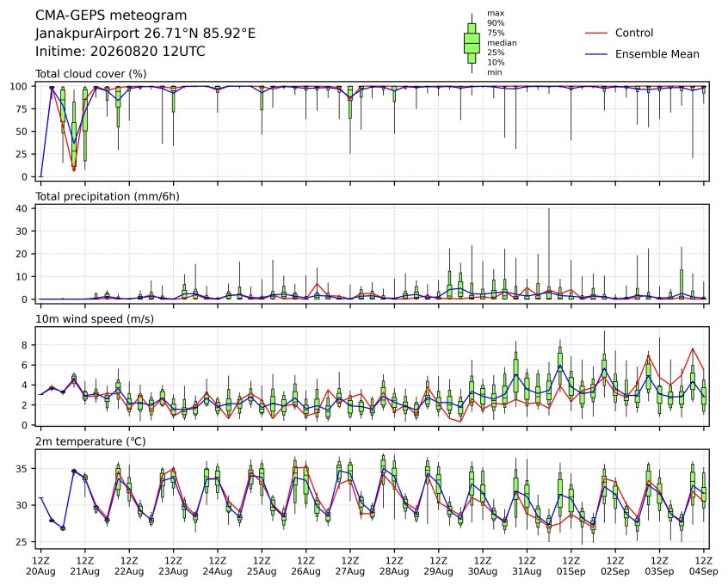Click the temperature '35' y-axis tick
The height and width of the screenshot is (586, 728).
pos(22,469)
